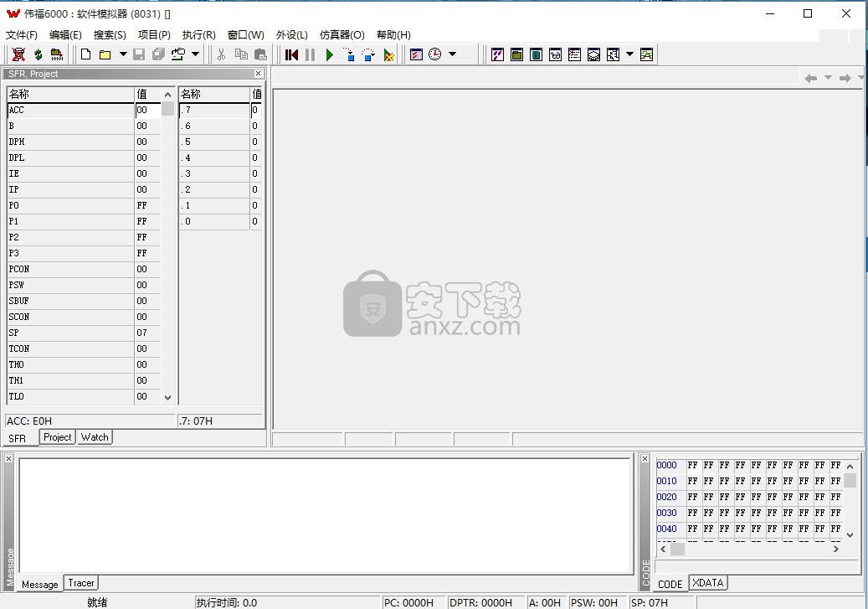
Task: Open the 帮助(H) menu
Action: point(393,35)
